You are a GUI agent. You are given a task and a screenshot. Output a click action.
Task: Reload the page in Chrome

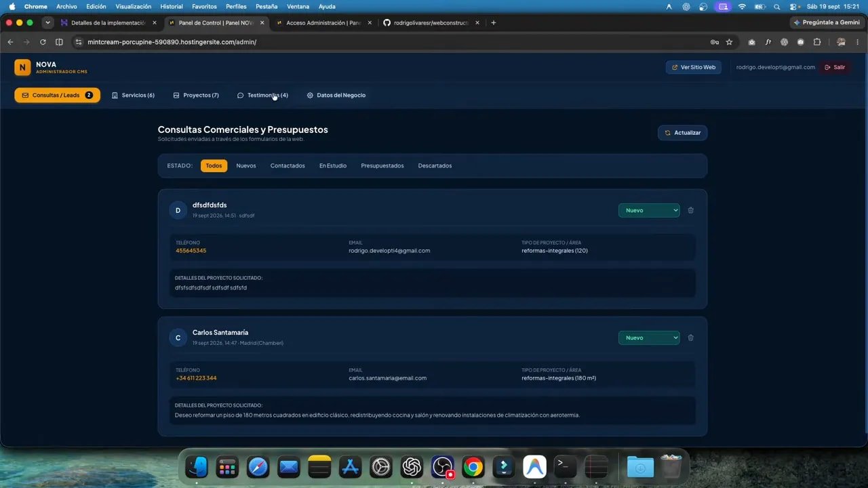(x=43, y=42)
